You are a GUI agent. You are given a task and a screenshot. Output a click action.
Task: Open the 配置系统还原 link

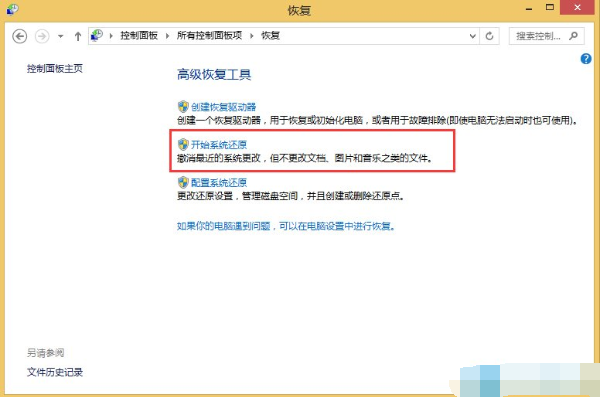click(219, 182)
